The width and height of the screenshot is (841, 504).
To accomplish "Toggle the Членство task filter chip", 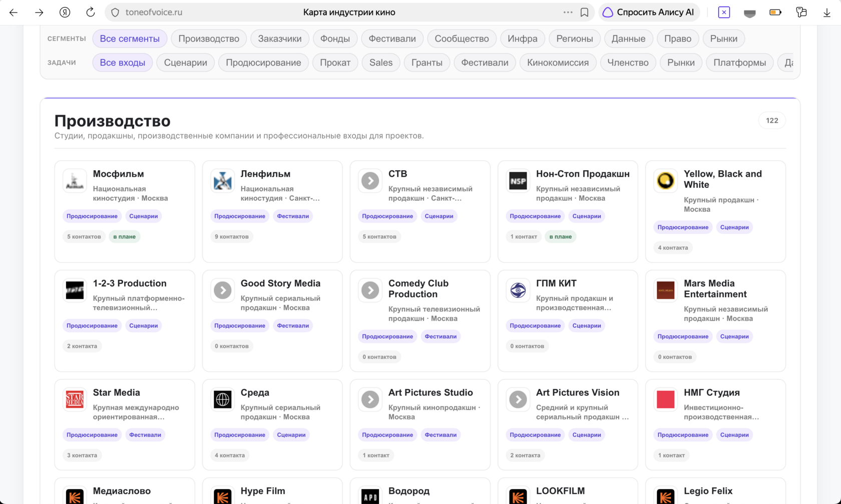I will (628, 63).
